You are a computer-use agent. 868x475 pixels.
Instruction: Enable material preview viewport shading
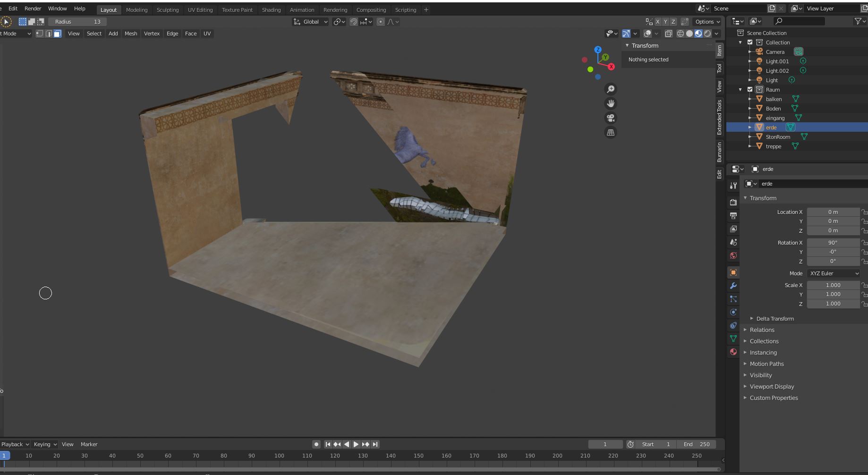click(x=698, y=34)
